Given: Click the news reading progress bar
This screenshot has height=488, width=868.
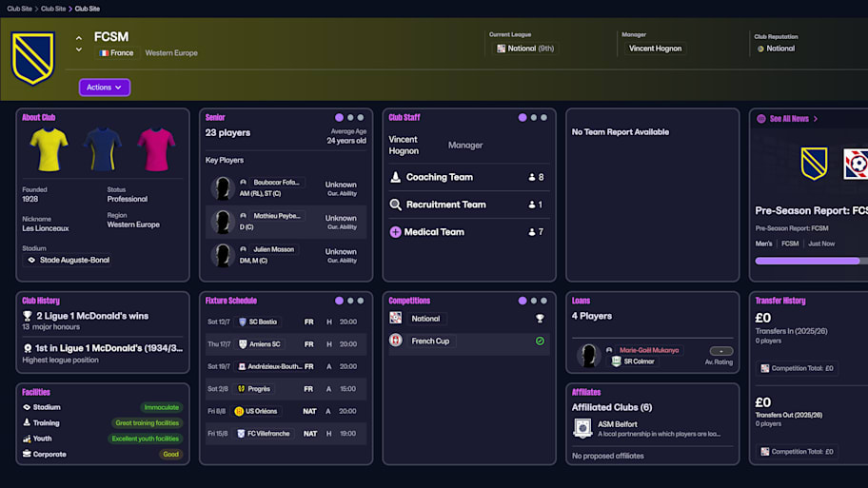Looking at the screenshot, I should (811, 261).
